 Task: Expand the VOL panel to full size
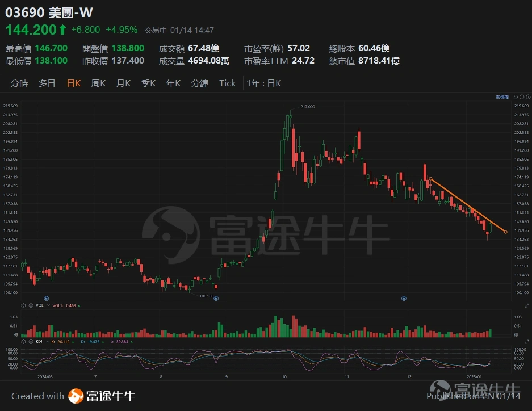(x=526, y=305)
